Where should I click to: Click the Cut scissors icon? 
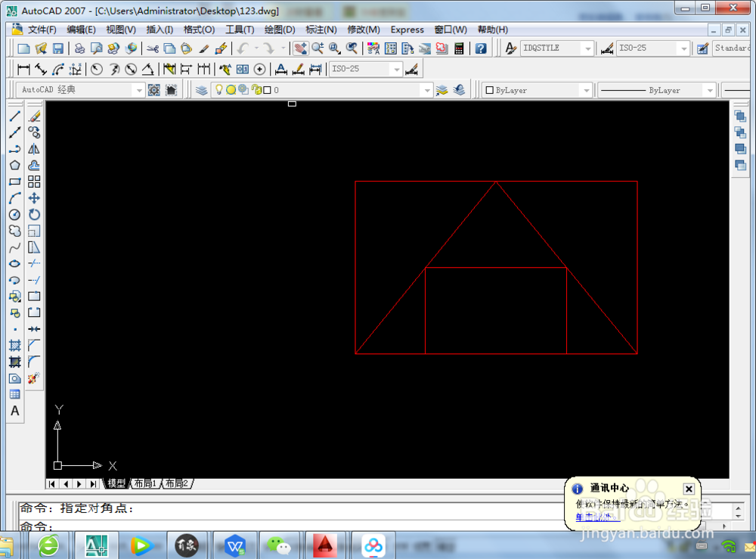coord(153,48)
